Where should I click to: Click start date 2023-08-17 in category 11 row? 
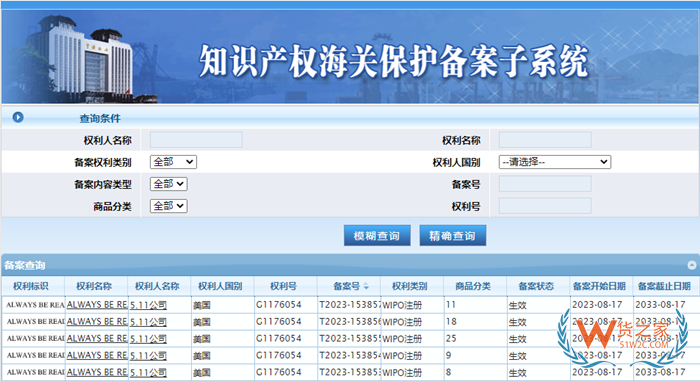point(597,305)
